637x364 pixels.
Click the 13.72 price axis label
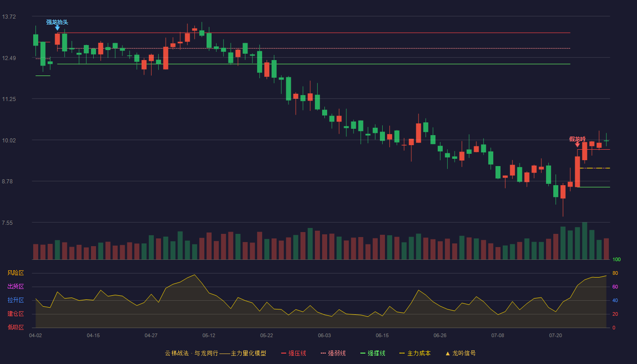point(9,17)
